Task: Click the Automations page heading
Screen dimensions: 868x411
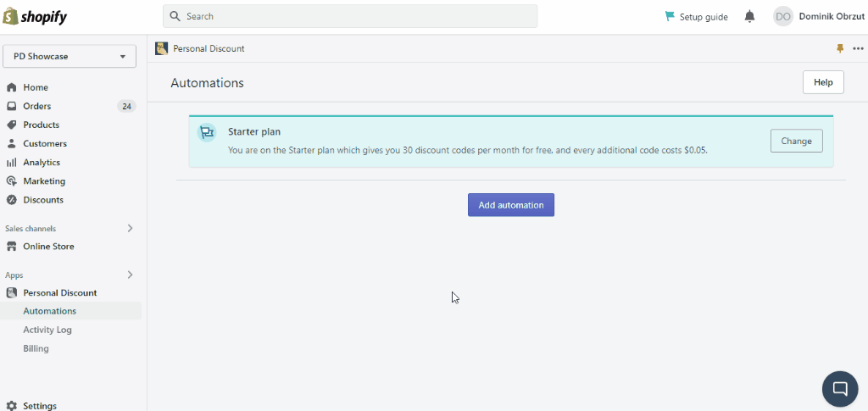Action: 207,83
